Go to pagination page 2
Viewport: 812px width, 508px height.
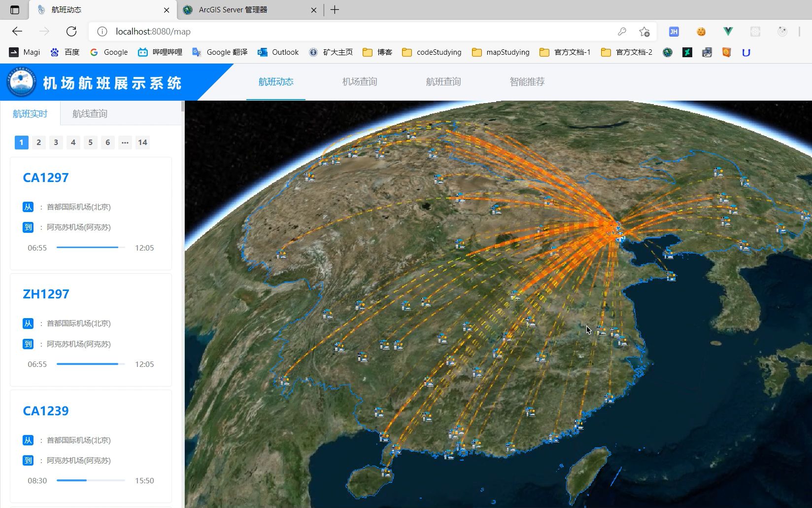pyautogui.click(x=38, y=143)
